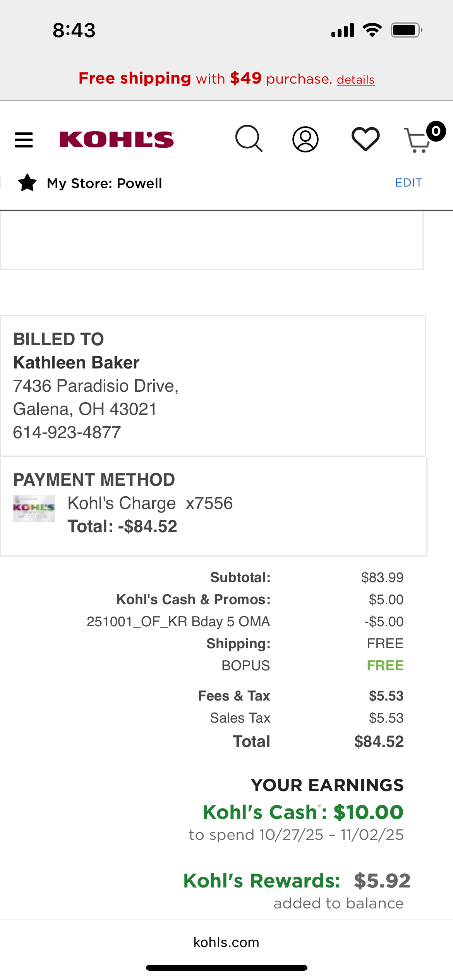Tap the iOS home indicator bar
Screen dimensions: 453x980
(x=226, y=968)
